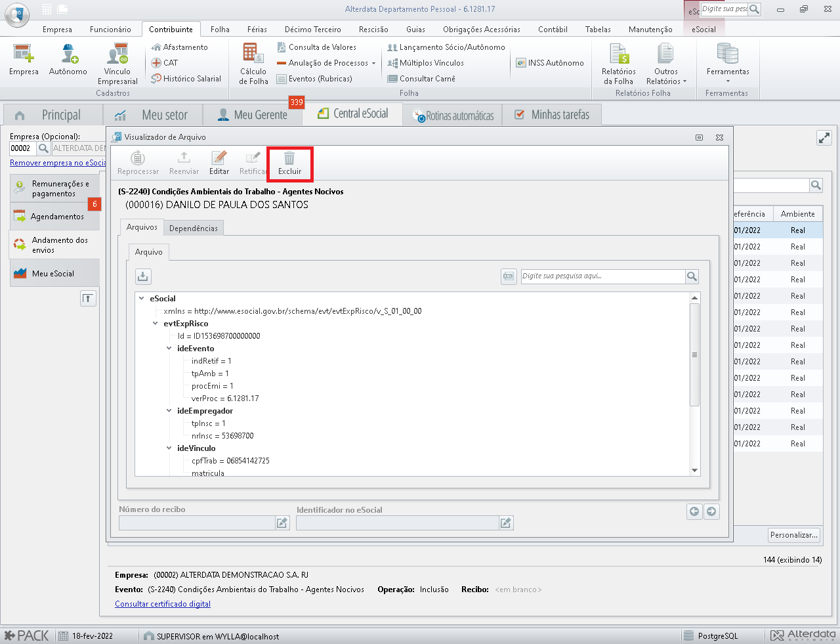The height and width of the screenshot is (644, 840).
Task: Collapse the eSocial root node
Action: (x=141, y=298)
